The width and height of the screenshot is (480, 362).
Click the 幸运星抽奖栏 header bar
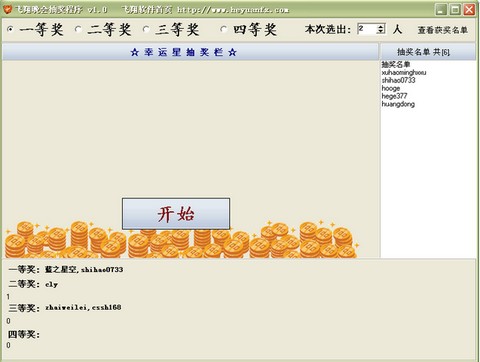(x=190, y=52)
